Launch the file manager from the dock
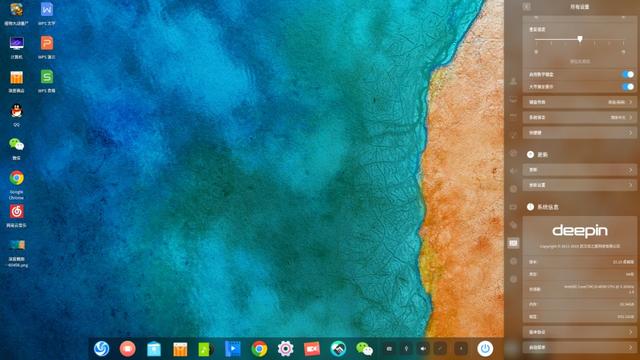The image size is (640, 360). (x=154, y=349)
